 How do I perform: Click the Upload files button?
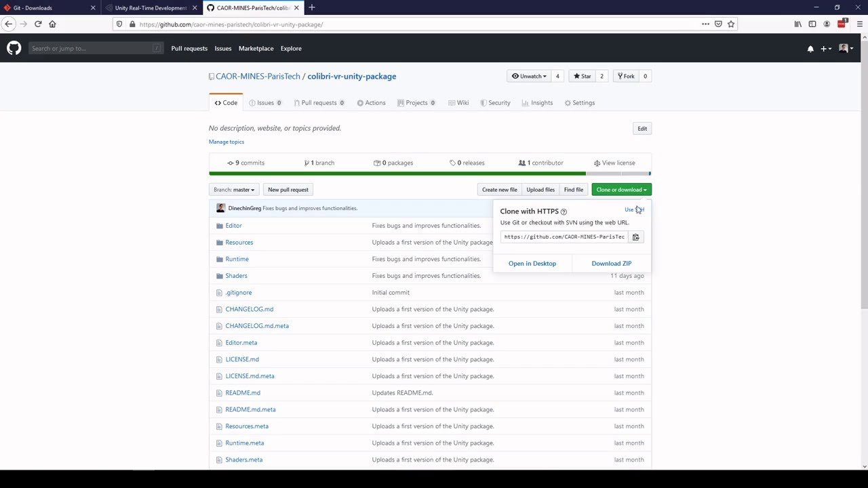[x=540, y=190]
